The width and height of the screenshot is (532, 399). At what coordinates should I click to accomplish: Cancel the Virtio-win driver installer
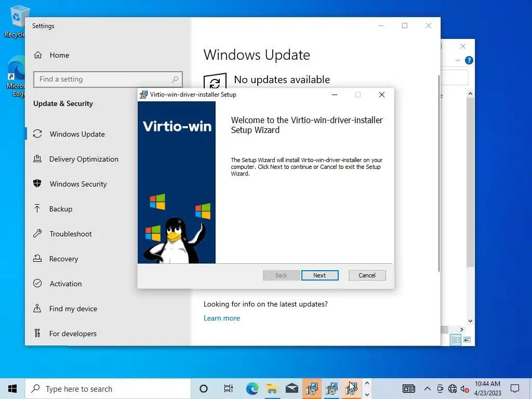(367, 275)
